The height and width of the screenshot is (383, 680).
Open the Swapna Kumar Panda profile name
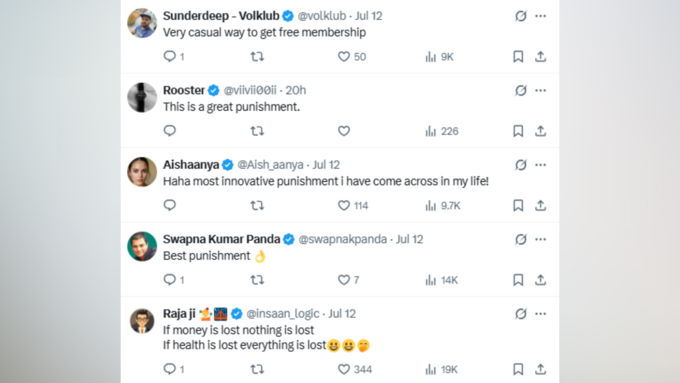coord(222,239)
